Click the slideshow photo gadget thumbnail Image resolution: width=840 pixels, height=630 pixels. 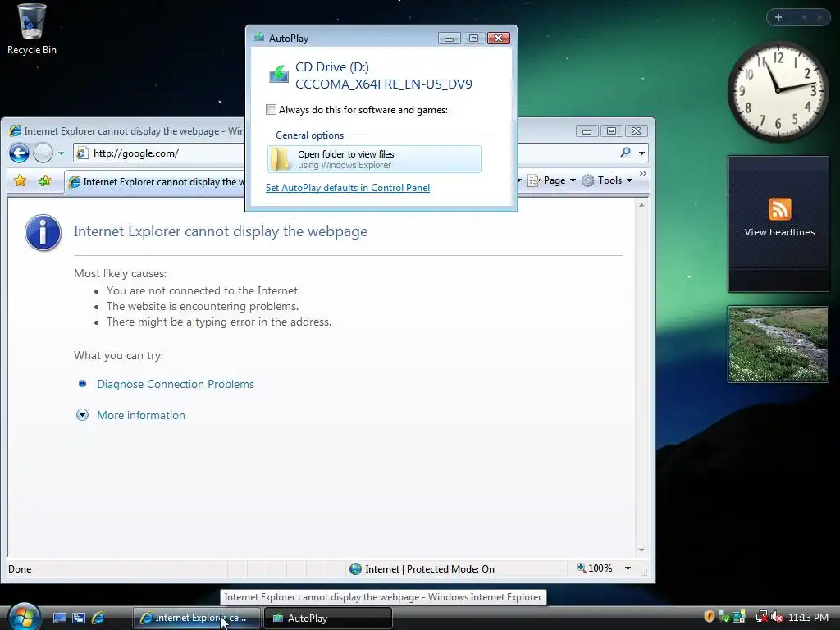coord(778,345)
